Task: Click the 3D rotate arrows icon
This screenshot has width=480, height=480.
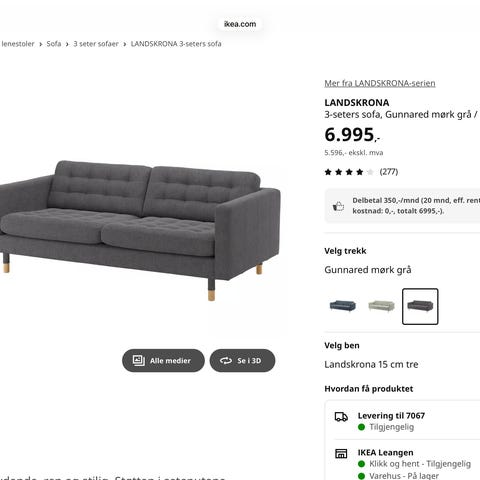Action: coord(226,361)
